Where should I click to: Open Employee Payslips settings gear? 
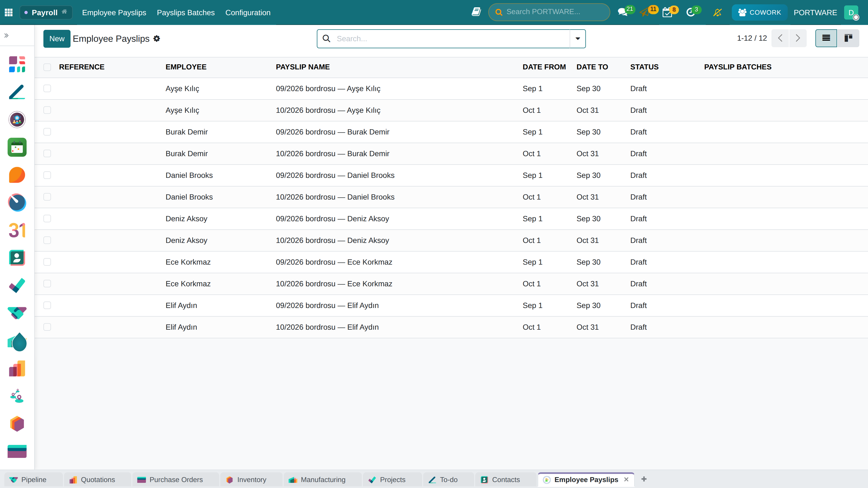156,39
